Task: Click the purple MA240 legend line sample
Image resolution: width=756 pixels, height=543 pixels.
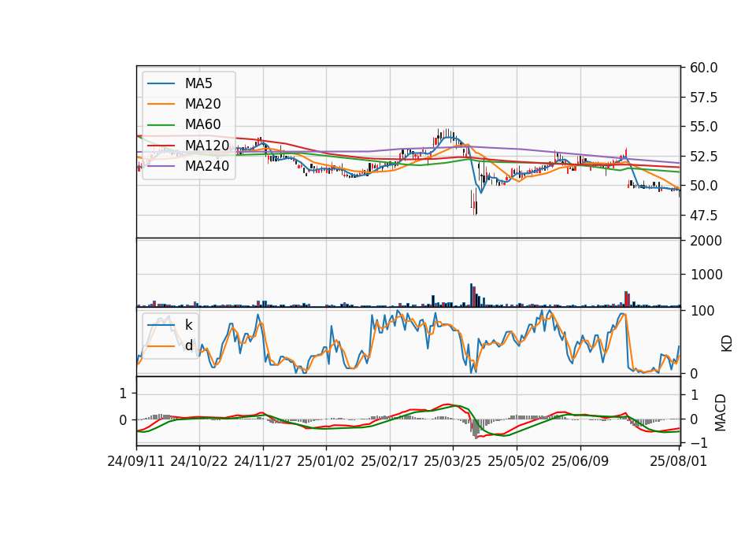Action: click(161, 166)
